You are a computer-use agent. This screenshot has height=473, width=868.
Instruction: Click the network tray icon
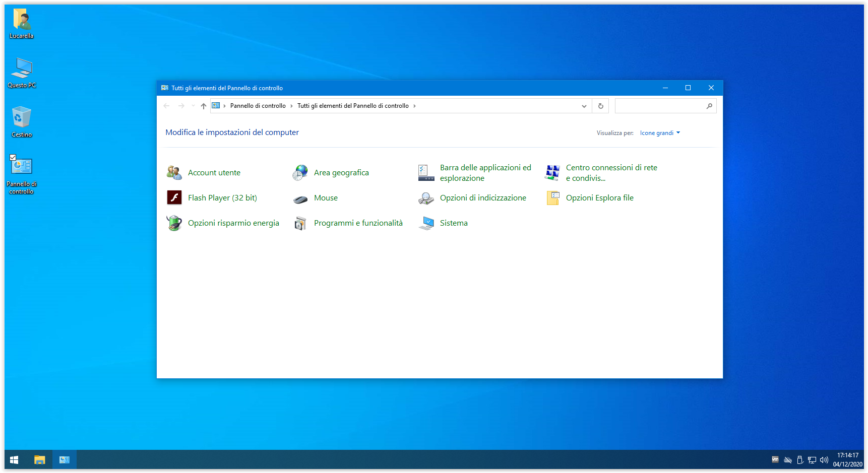pyautogui.click(x=812, y=460)
